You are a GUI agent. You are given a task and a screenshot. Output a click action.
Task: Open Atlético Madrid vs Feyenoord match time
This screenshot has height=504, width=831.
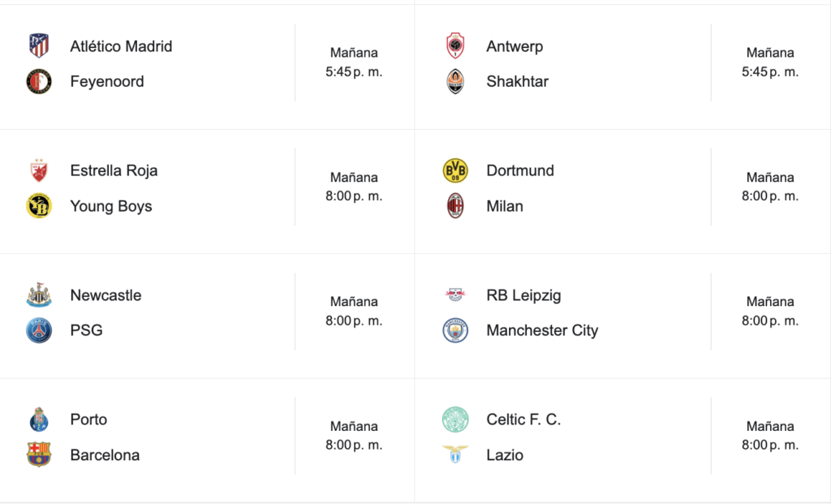point(354,62)
